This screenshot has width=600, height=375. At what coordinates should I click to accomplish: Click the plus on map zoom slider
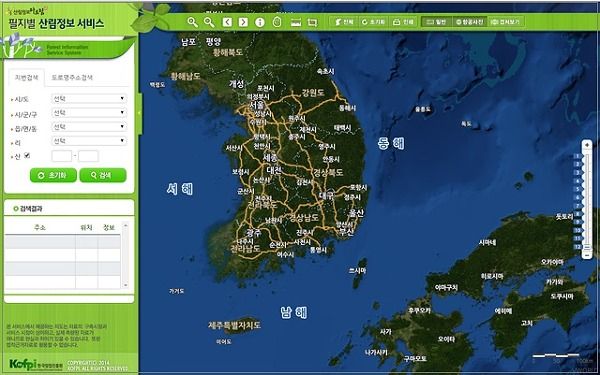tap(587, 145)
